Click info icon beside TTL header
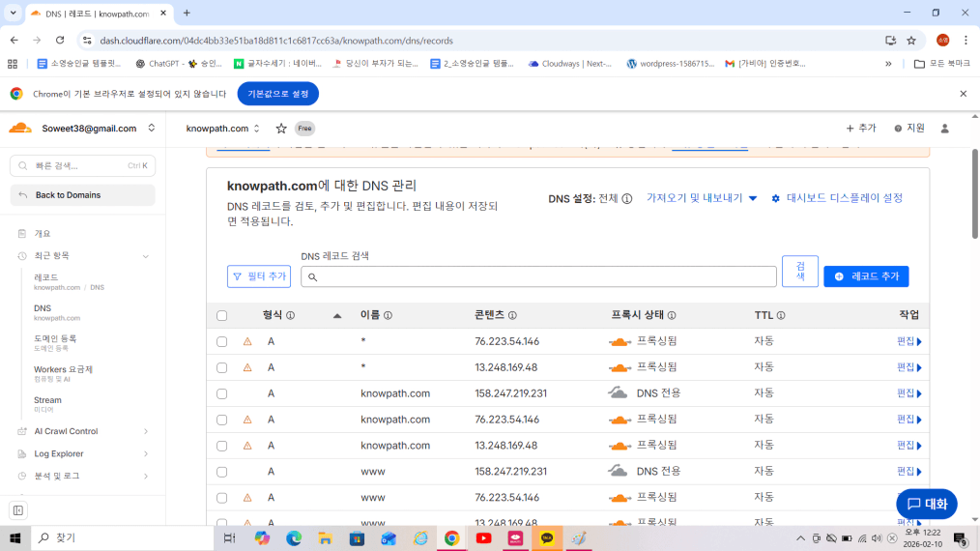Viewport: 980px width, 551px height. [781, 315]
